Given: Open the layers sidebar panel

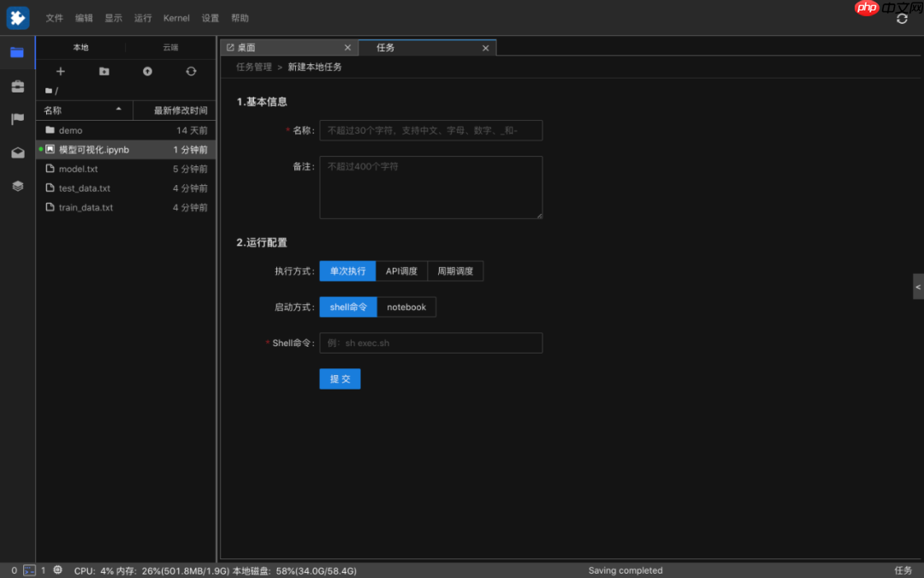Looking at the screenshot, I should pos(17,186).
